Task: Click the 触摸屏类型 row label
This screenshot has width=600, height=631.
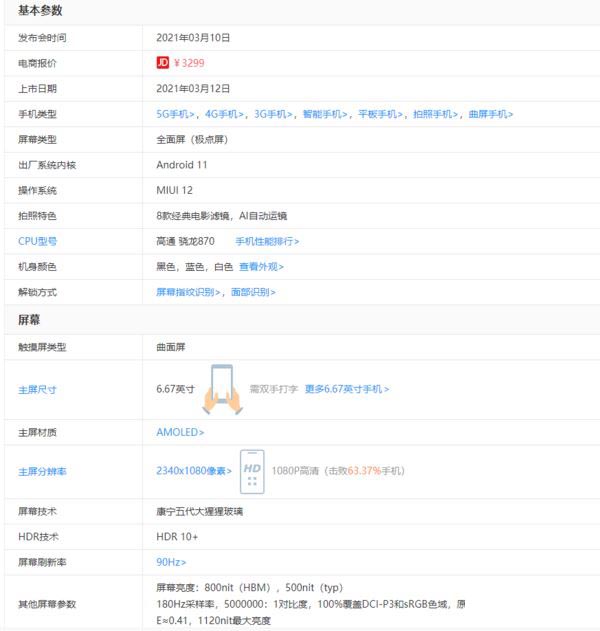Action: [x=42, y=347]
